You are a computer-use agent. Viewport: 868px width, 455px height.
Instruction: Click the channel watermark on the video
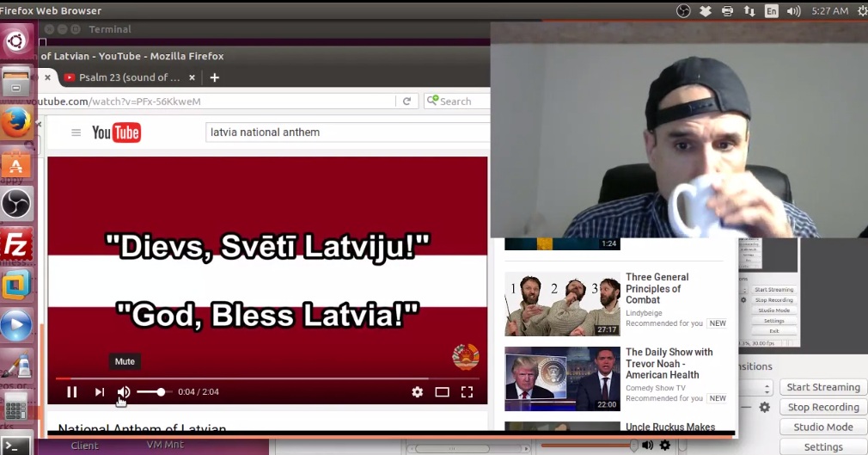point(465,357)
